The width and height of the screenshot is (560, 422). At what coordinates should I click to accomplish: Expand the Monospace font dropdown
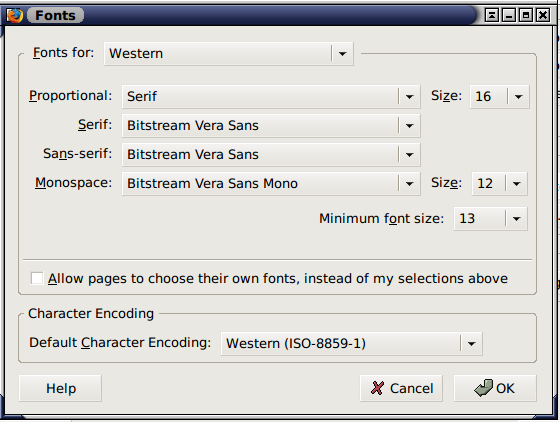click(271, 184)
